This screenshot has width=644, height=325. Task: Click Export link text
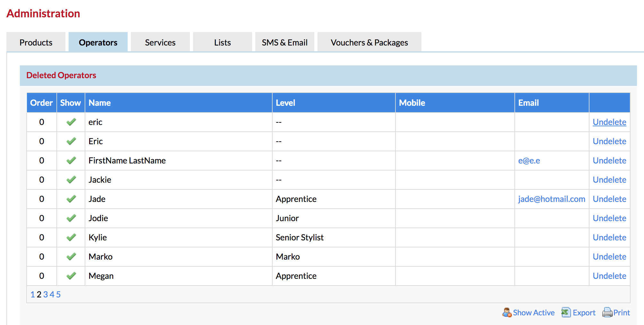coord(584,313)
